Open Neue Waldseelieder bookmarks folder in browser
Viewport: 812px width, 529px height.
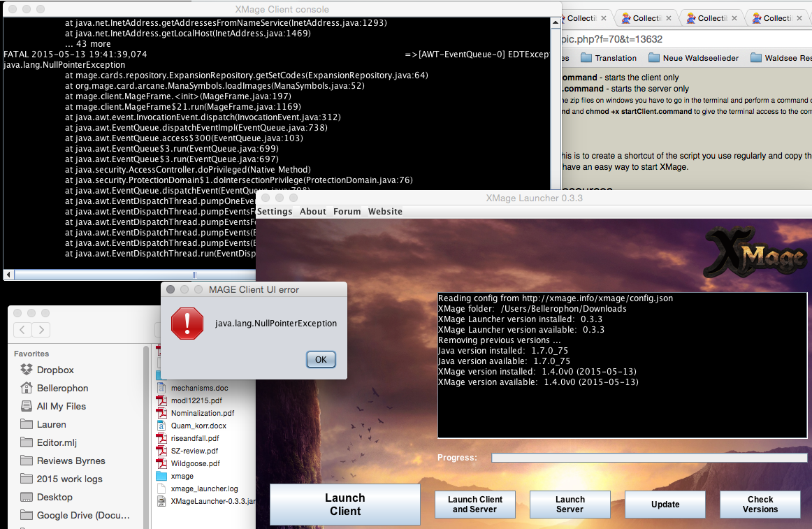(x=693, y=58)
